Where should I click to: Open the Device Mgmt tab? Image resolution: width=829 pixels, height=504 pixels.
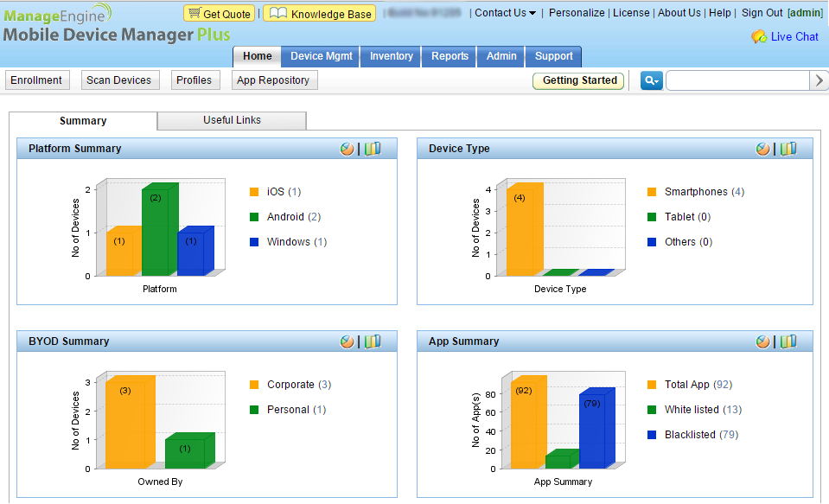(x=321, y=56)
